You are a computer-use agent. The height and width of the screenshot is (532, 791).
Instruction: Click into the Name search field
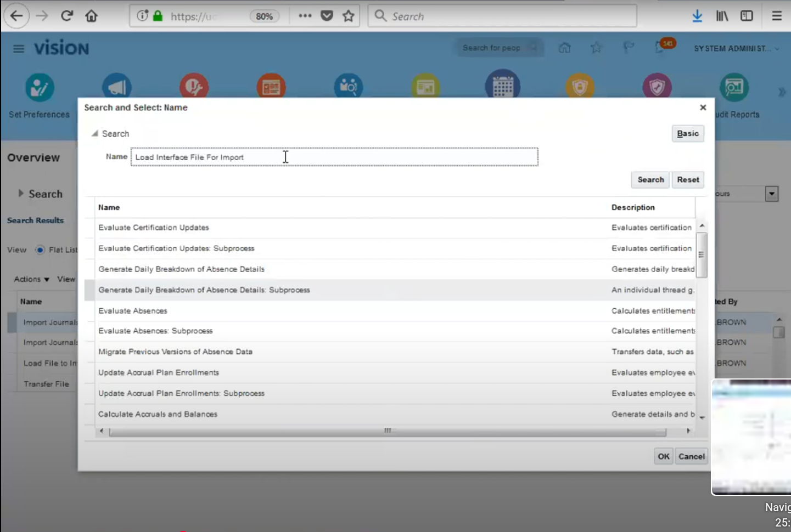pos(334,157)
